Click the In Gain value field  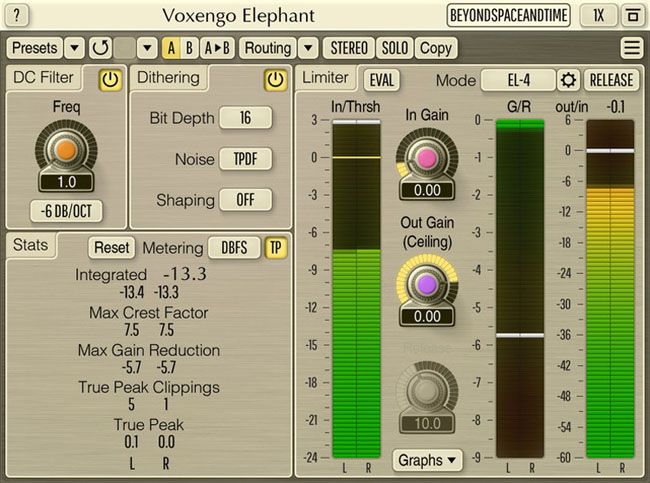[x=427, y=190]
